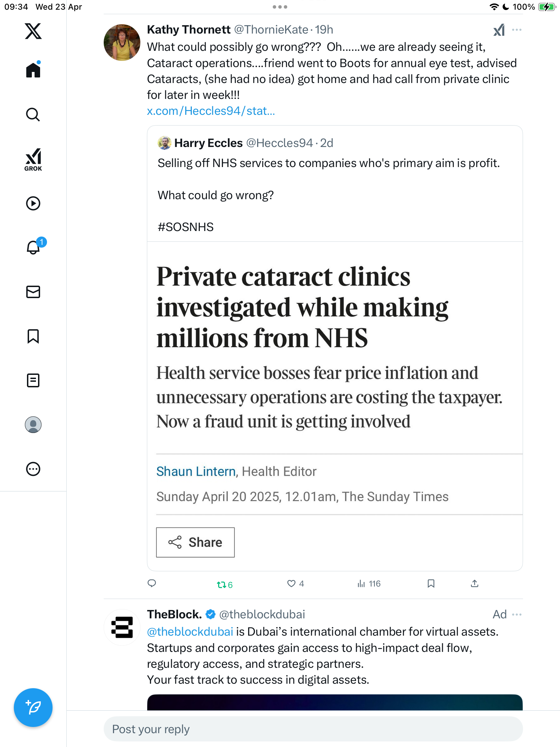The width and height of the screenshot is (560, 747).
Task: Open the Search magnifier in sidebar
Action: pyautogui.click(x=33, y=114)
